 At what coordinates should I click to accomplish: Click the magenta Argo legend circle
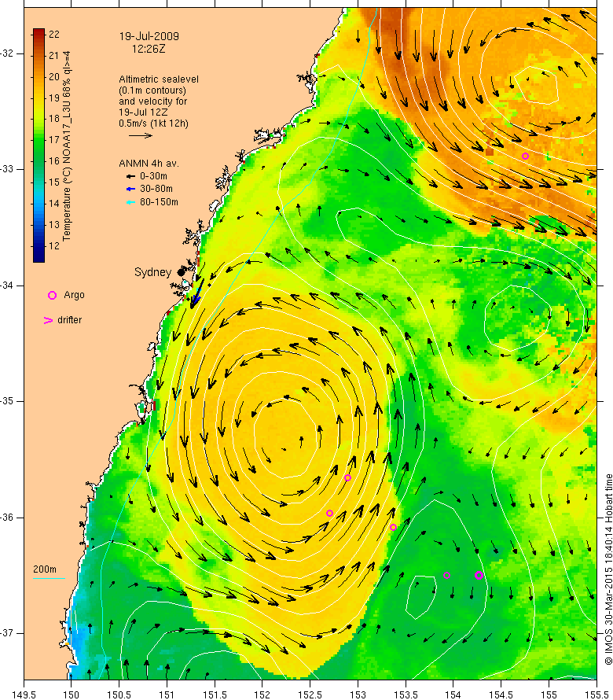click(x=52, y=295)
